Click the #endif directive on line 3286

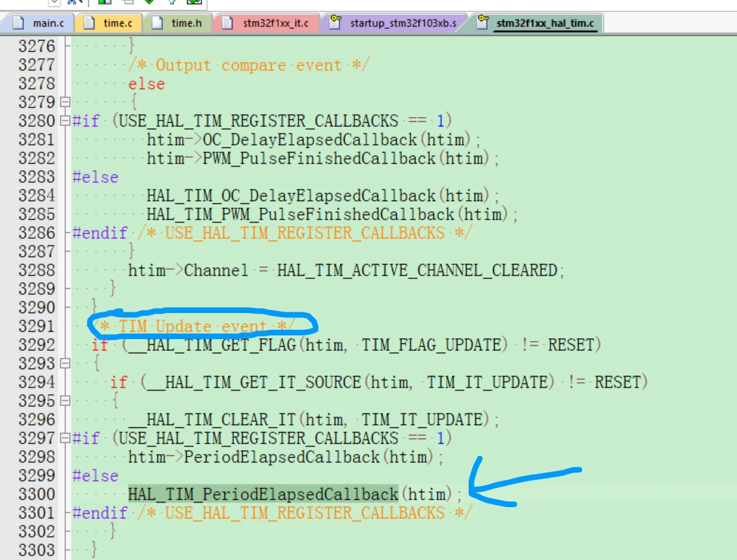click(100, 233)
